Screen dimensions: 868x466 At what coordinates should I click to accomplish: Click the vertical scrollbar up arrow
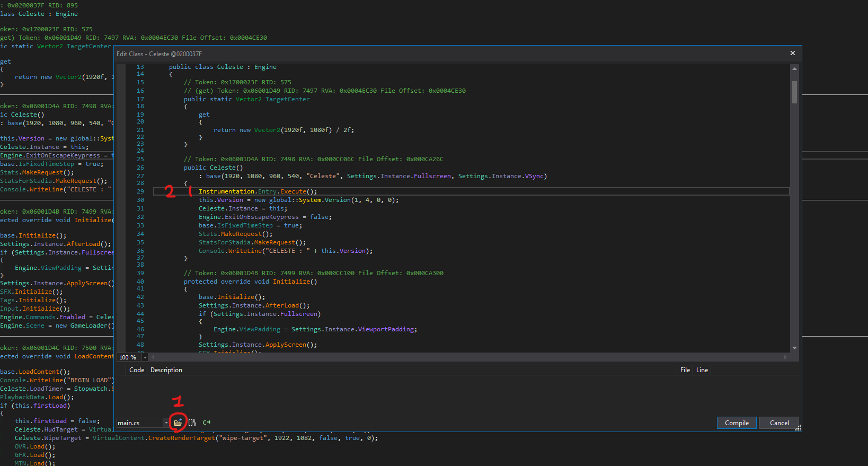[794, 68]
